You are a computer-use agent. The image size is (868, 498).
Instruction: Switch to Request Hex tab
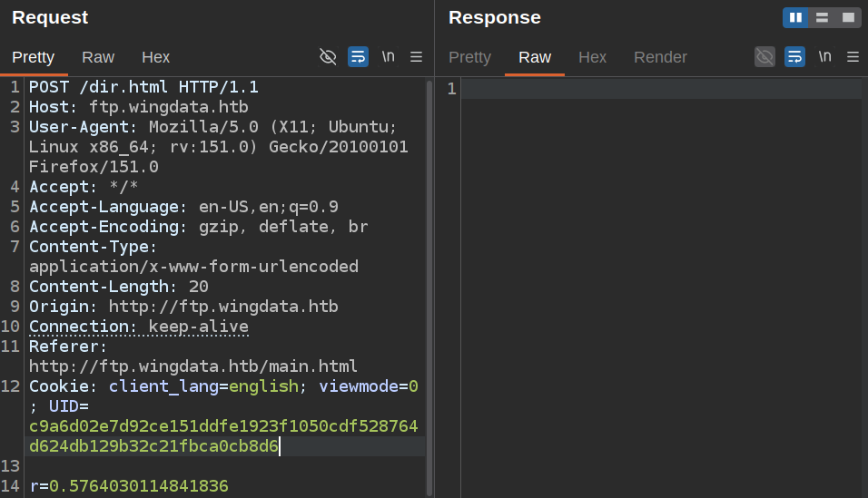click(155, 57)
